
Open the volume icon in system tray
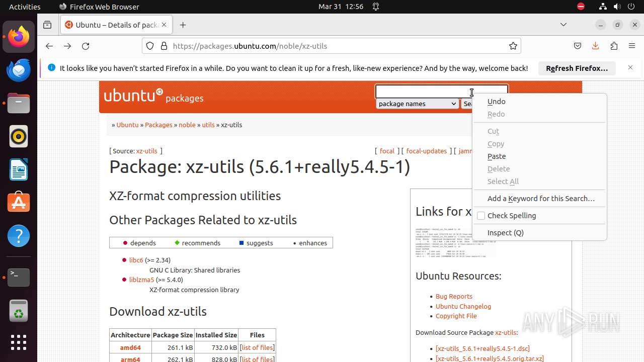coord(617,7)
